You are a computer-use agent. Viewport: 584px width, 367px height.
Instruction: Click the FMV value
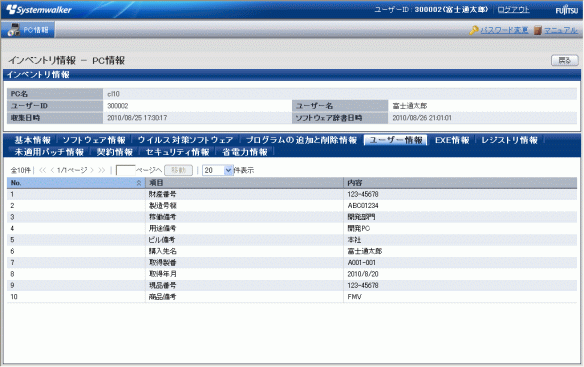coord(354,297)
